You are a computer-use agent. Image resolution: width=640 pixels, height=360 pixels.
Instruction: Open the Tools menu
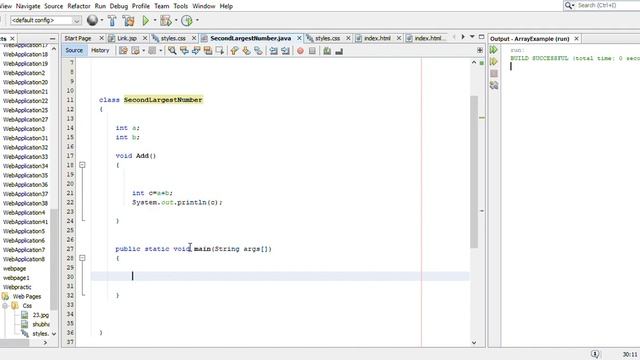tap(181, 6)
